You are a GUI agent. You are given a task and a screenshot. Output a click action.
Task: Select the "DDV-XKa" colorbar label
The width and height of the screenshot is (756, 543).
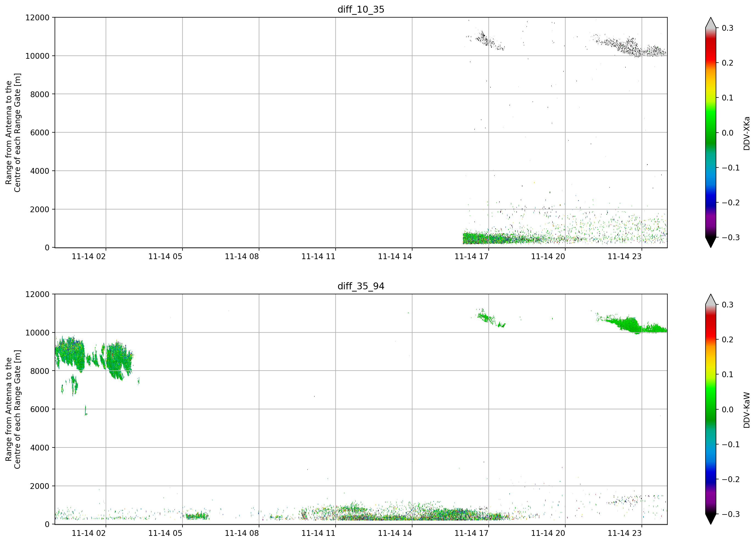pos(747,133)
